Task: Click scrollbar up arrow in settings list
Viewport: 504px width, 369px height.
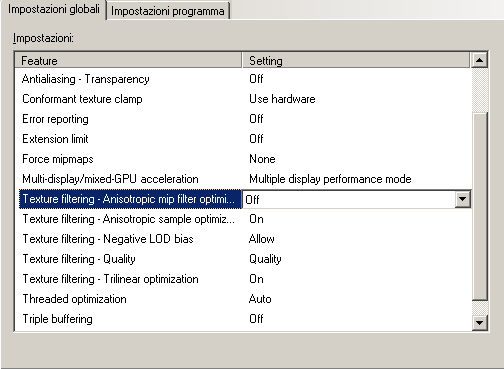Action: click(x=480, y=60)
